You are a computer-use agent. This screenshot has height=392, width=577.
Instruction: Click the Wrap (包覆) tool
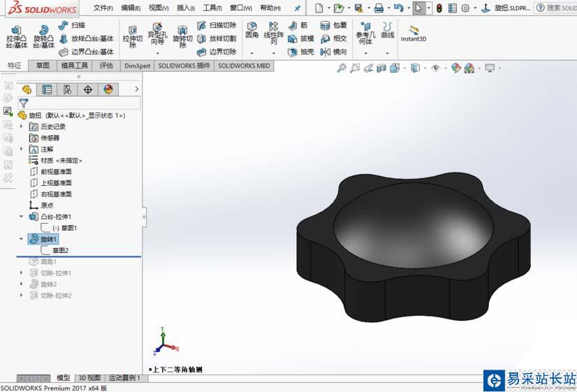coord(333,25)
